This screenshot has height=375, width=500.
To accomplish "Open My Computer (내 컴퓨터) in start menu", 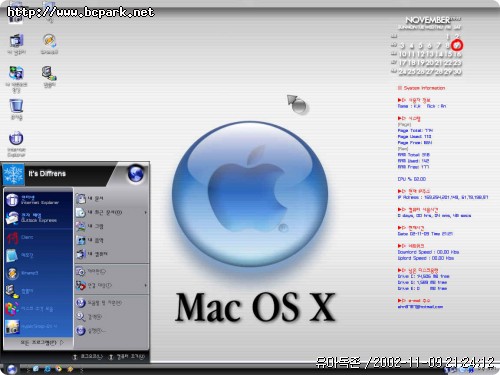I will coord(111,254).
